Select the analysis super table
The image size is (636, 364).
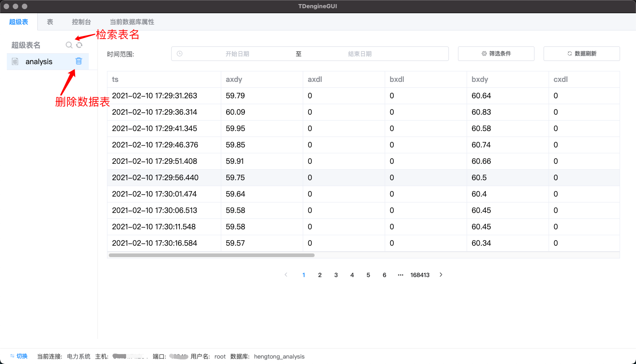pyautogui.click(x=48, y=61)
